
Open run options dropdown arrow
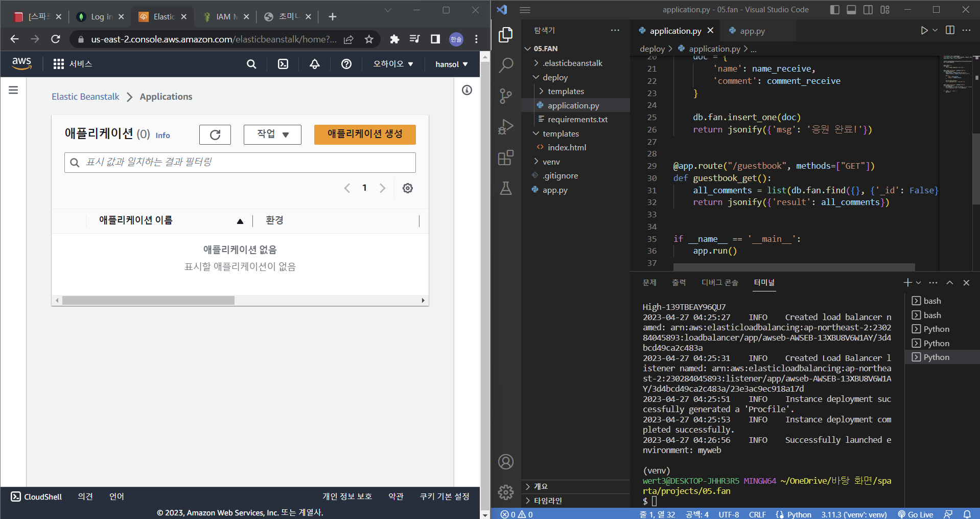935,31
